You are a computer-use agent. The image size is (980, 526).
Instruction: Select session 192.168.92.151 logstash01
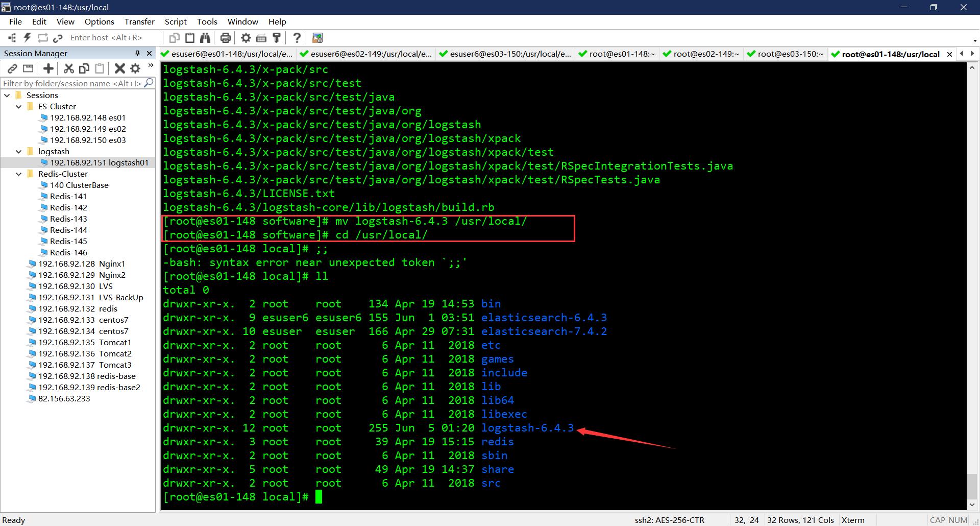pos(99,163)
